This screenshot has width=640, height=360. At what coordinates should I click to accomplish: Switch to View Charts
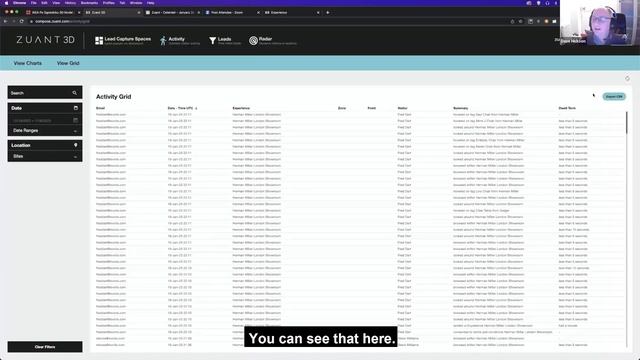(27, 63)
